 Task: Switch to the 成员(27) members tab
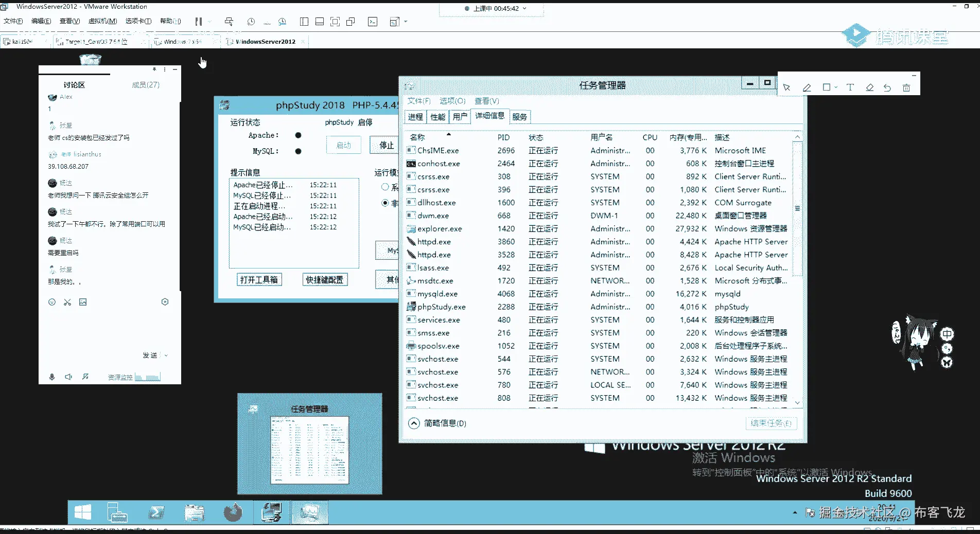146,85
